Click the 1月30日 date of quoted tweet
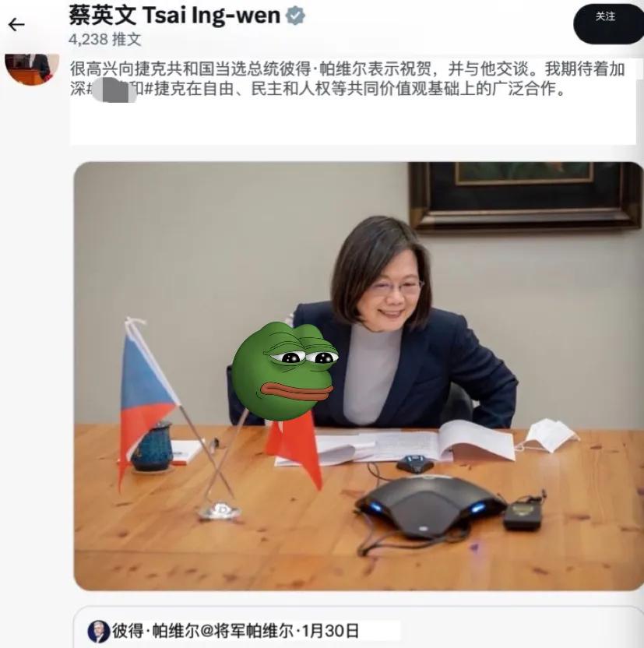Screen dimensions: 644x648 click(x=330, y=631)
